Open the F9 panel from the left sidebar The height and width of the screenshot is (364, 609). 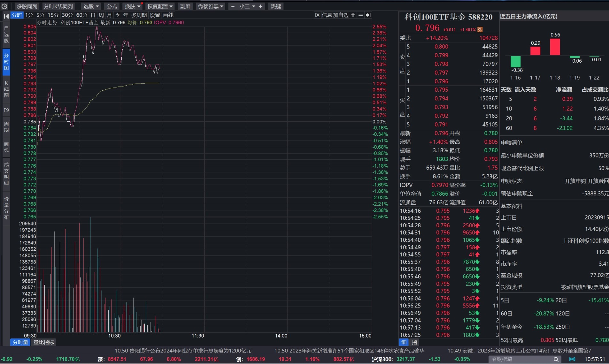pos(5,110)
